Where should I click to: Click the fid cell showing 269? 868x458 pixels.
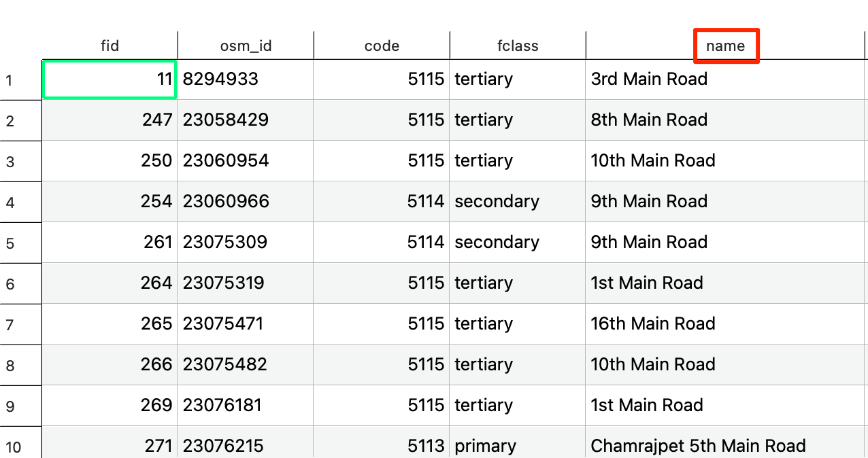click(x=110, y=406)
